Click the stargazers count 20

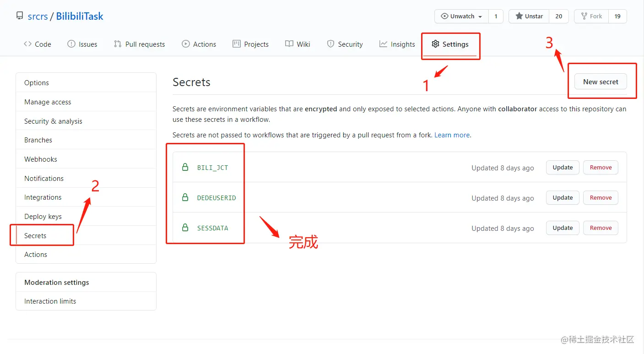(559, 16)
